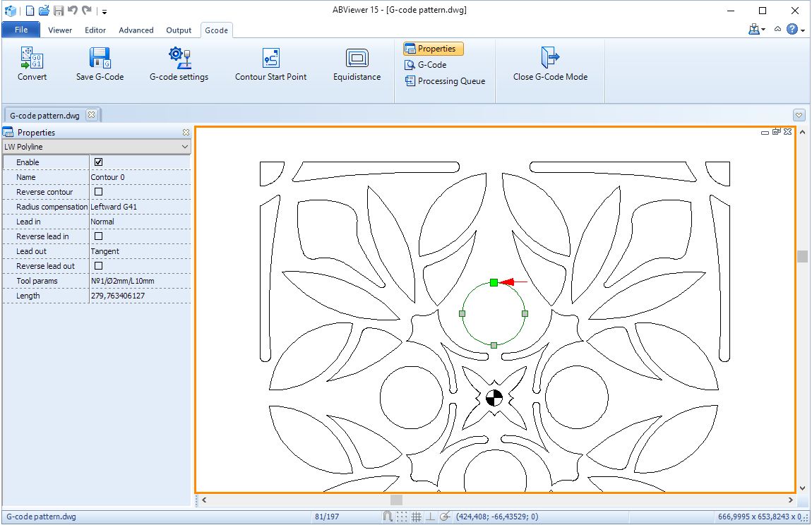Viewport: 812px width, 525px height.
Task: Open the document tab list dropdown
Action: click(x=799, y=115)
